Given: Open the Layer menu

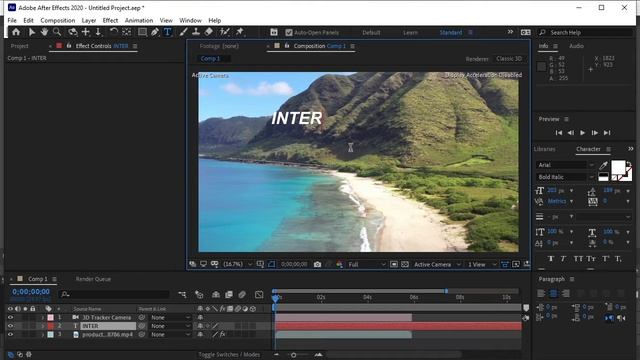Looking at the screenshot, I should click(89, 20).
